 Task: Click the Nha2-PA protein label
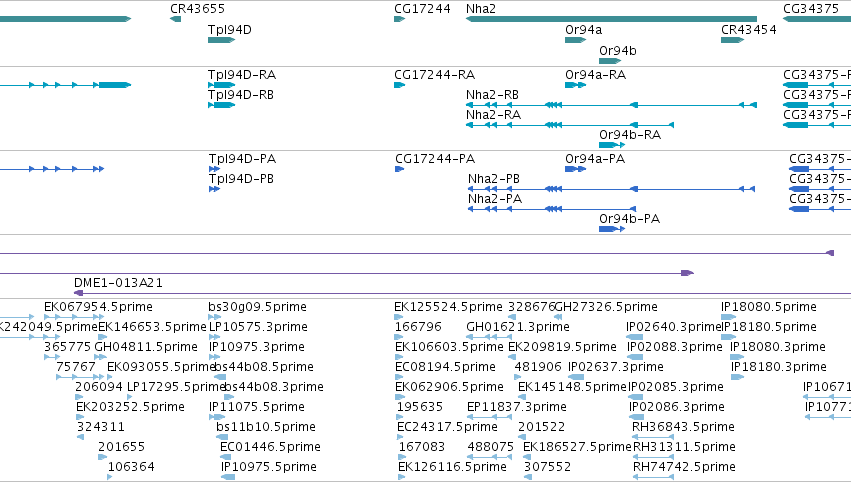click(x=495, y=199)
